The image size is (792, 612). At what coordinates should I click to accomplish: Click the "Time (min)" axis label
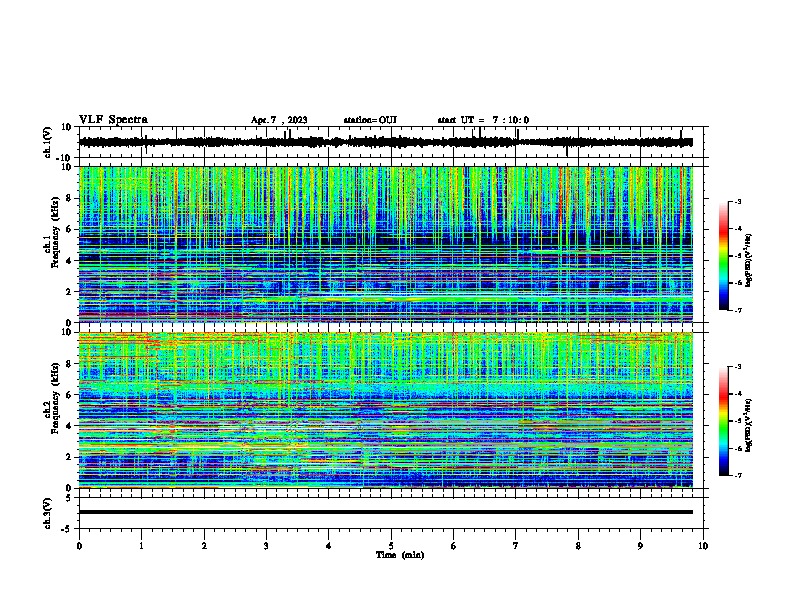click(400, 555)
